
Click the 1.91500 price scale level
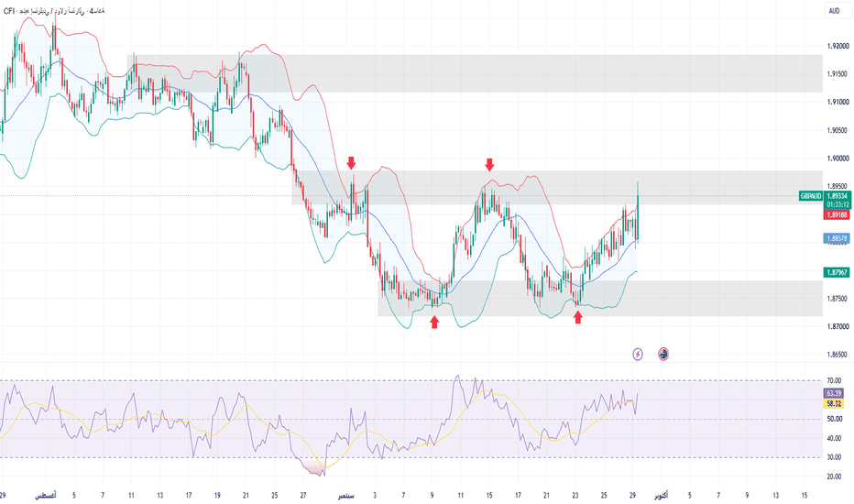[x=838, y=74]
